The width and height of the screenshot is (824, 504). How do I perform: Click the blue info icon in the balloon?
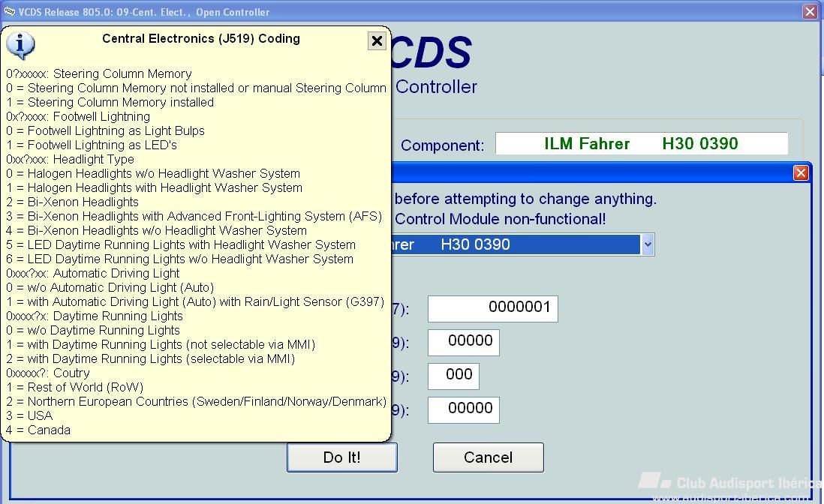click(20, 45)
